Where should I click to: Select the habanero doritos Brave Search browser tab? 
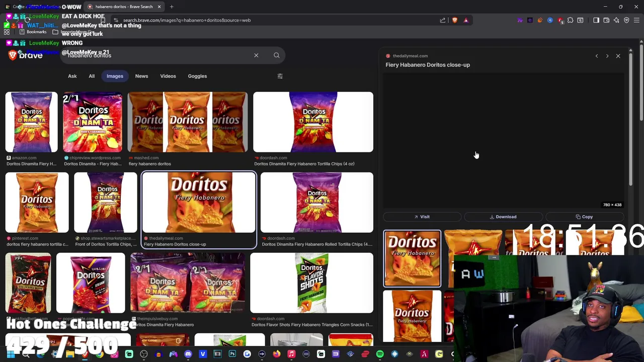[x=124, y=7]
